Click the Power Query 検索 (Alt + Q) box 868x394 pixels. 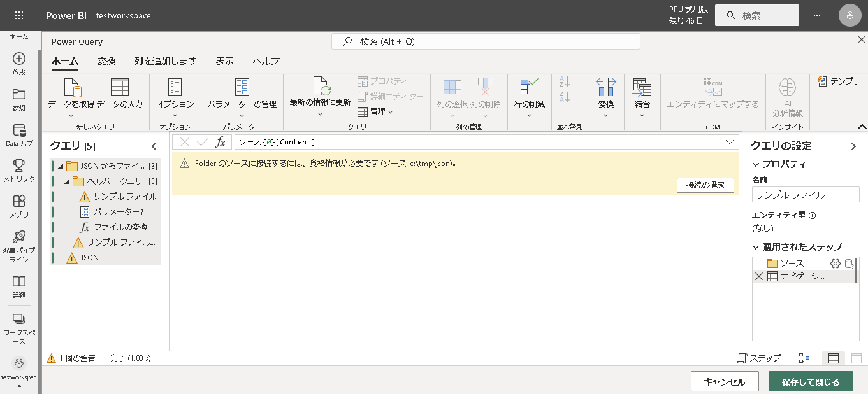pos(486,41)
